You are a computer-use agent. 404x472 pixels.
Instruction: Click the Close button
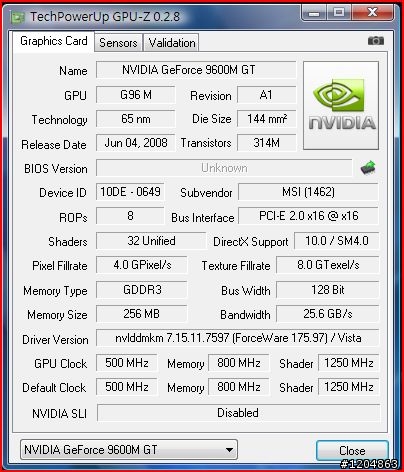click(352, 451)
